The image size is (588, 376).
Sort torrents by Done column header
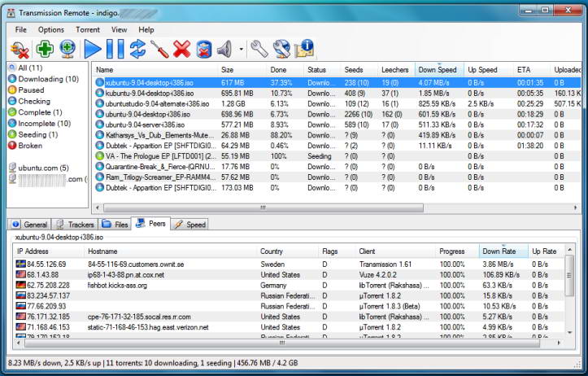[x=285, y=70]
